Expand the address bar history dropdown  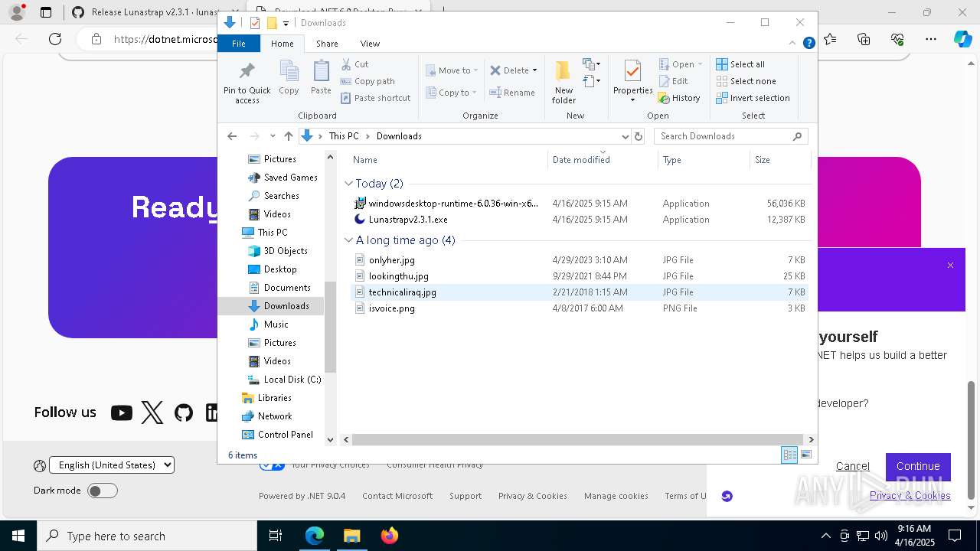coord(625,136)
